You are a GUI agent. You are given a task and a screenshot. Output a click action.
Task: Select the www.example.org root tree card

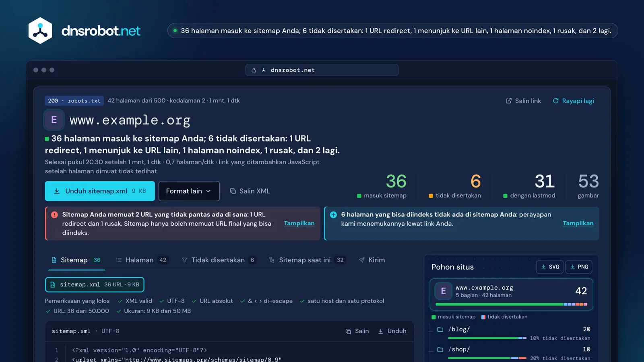click(x=511, y=294)
